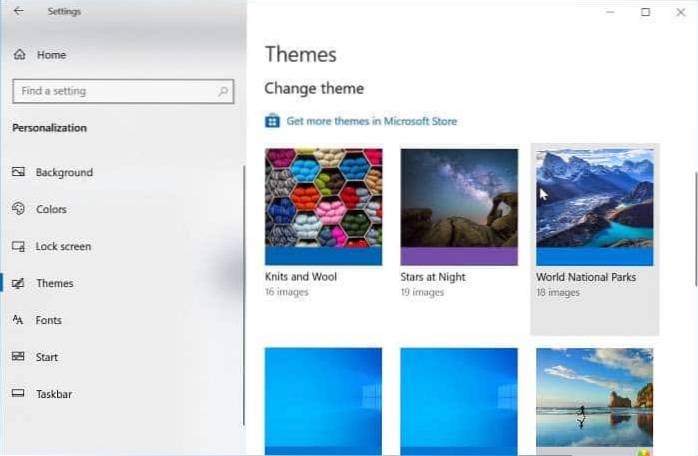Select the Background picture icon

18,172
